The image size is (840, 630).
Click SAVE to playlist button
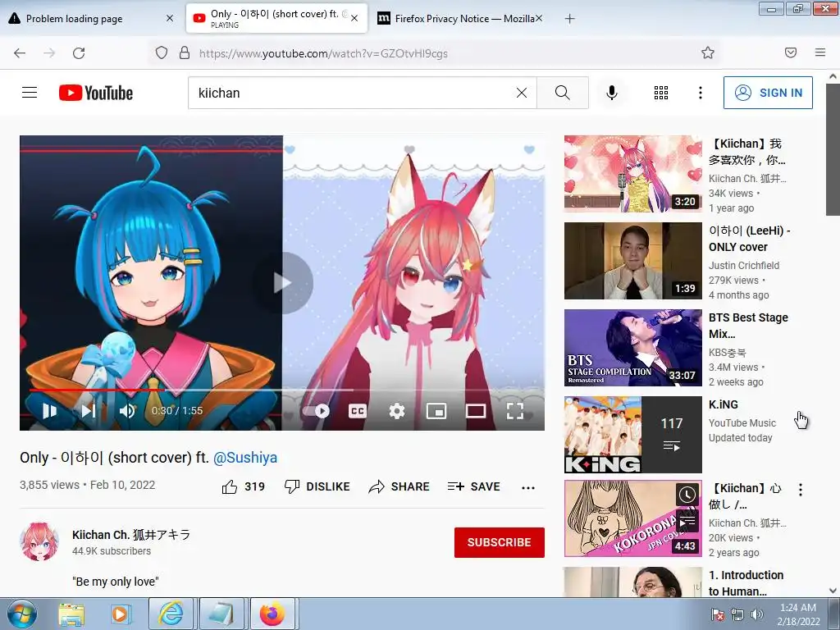pyautogui.click(x=473, y=486)
